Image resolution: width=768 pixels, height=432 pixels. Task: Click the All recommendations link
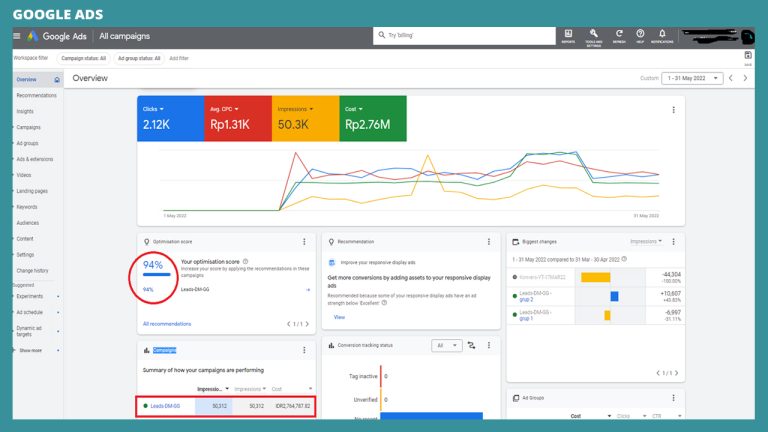tap(167, 324)
